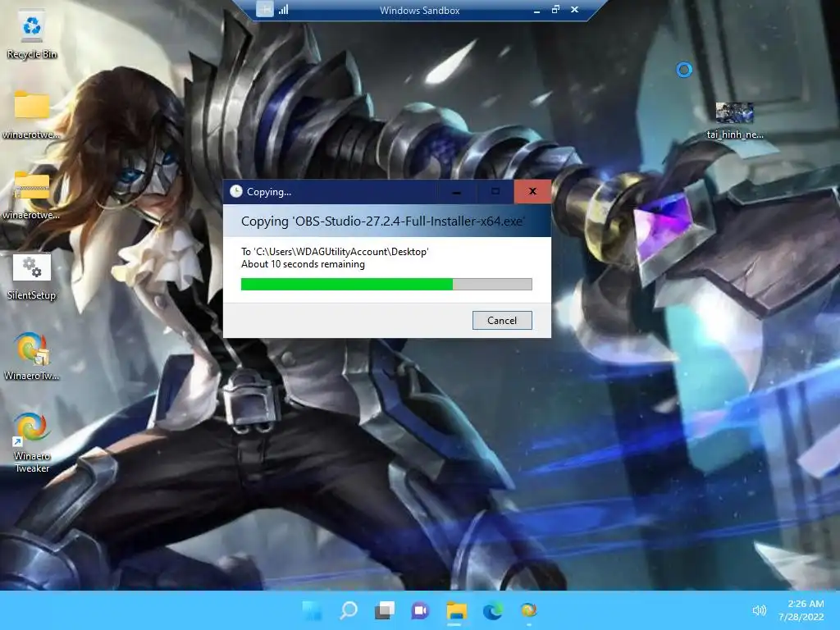The image size is (840, 630).
Task: Click the disabled maximize button on Copying dialog
Action: pos(495,191)
